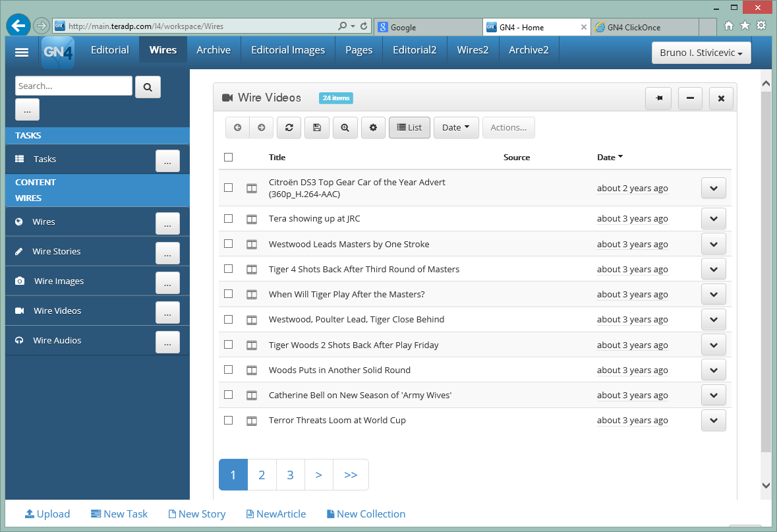The width and height of the screenshot is (777, 532).
Task: Close the Wire Videos panel
Action: click(721, 98)
